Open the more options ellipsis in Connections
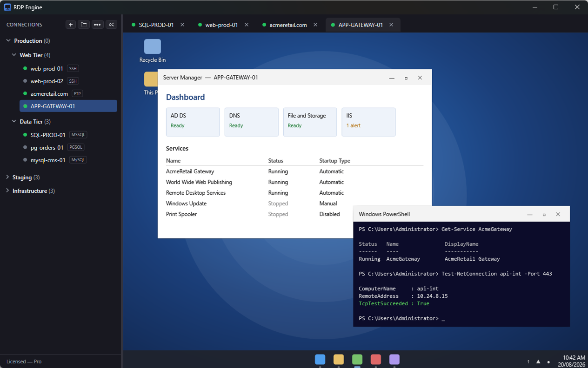Screen dimensions: 588x368 [97, 25]
